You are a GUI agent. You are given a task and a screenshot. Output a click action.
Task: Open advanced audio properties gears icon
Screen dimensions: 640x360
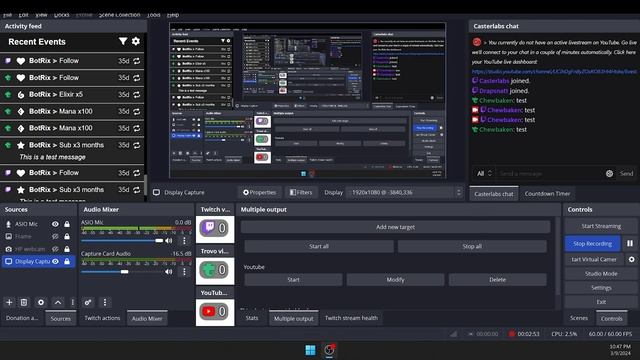[x=88, y=302]
